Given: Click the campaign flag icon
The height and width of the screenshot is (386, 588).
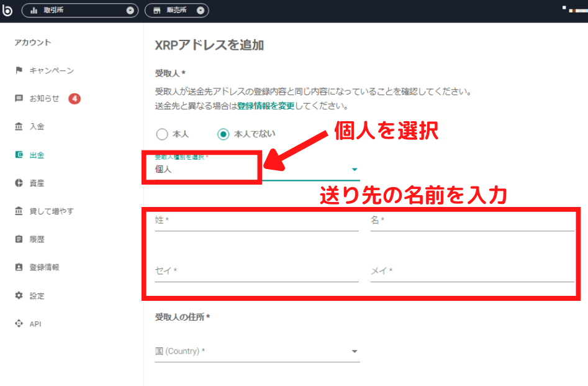Looking at the screenshot, I should pos(19,70).
